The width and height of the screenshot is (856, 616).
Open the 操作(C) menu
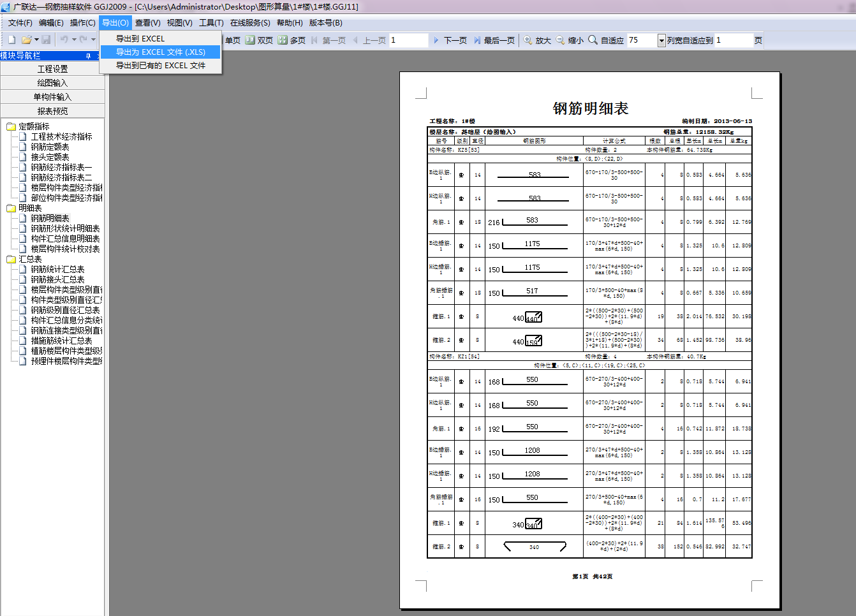tap(82, 23)
